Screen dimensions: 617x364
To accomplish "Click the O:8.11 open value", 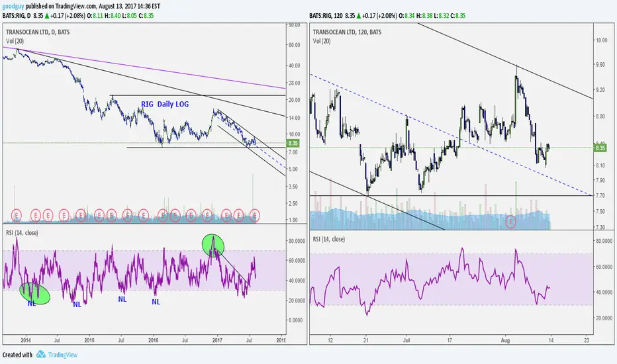I will [95, 16].
